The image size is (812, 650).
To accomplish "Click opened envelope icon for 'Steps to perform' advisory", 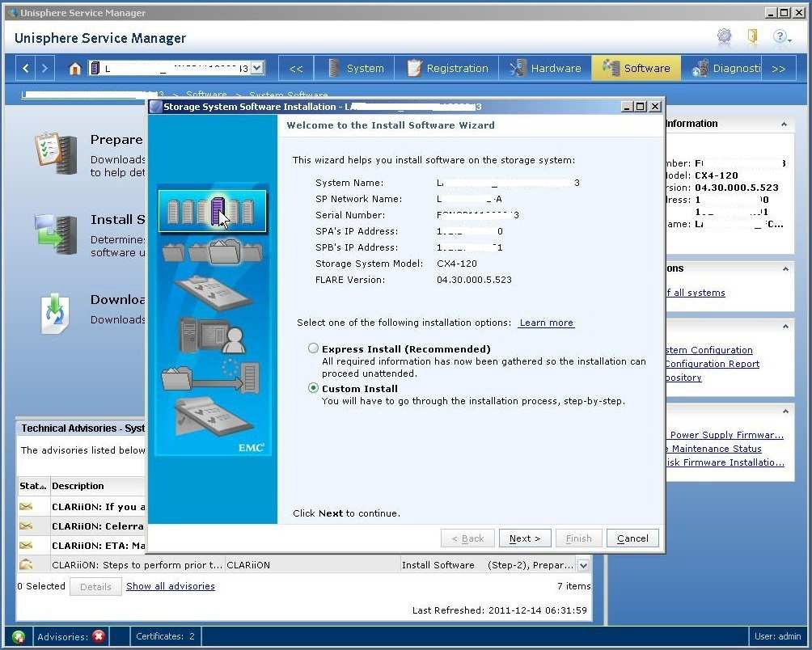I will [x=26, y=564].
